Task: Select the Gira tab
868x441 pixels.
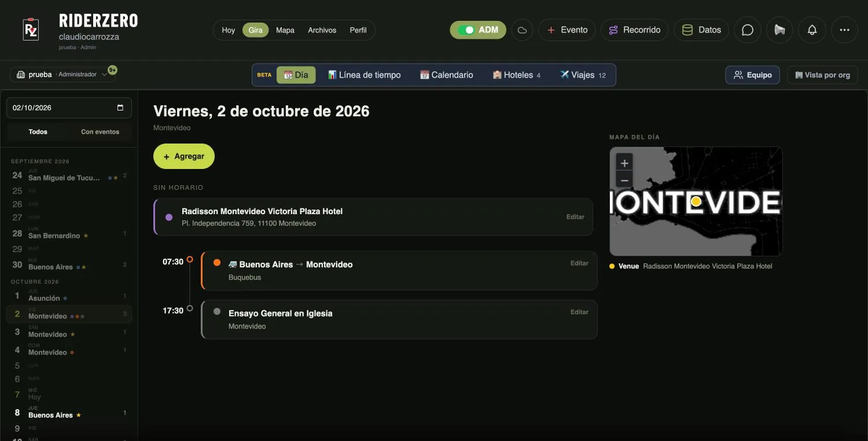Action: click(x=256, y=30)
